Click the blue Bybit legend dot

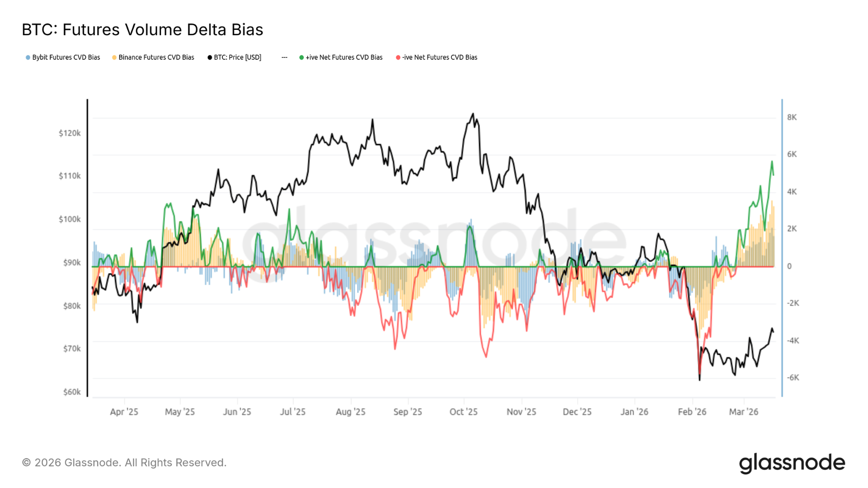pos(28,57)
